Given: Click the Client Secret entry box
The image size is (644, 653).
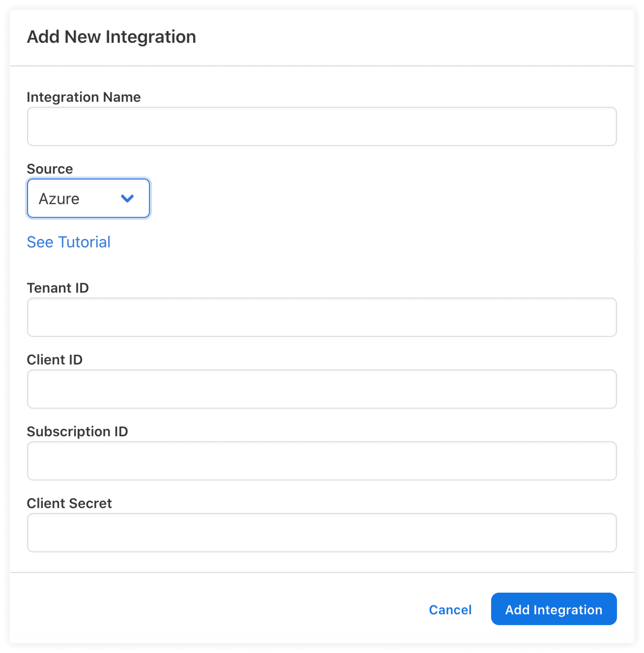Looking at the screenshot, I should pos(321,532).
